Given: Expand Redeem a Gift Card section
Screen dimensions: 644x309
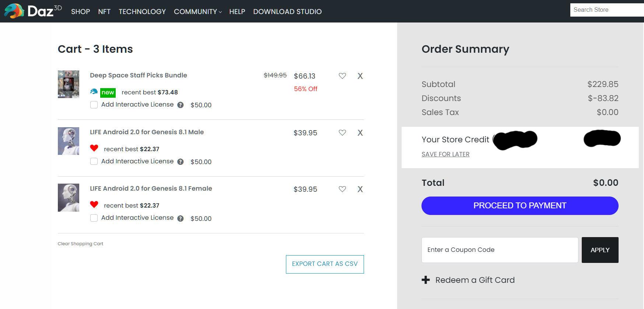Looking at the screenshot, I should [468, 280].
